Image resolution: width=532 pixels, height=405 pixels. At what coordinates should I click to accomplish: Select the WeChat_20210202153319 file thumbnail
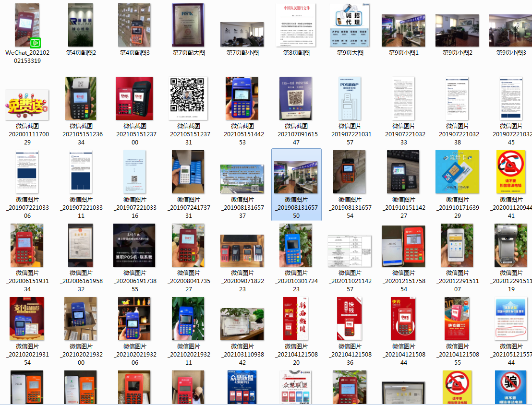click(27, 25)
